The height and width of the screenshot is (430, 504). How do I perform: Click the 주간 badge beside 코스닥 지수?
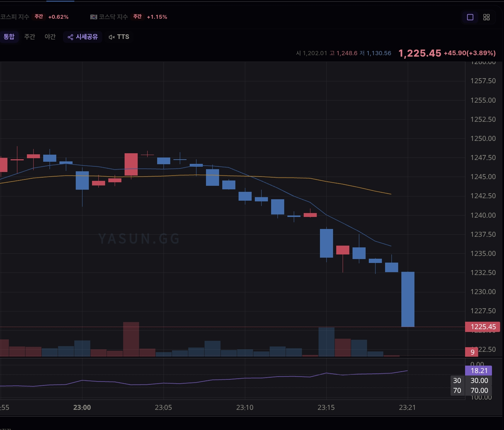pyautogui.click(x=137, y=17)
